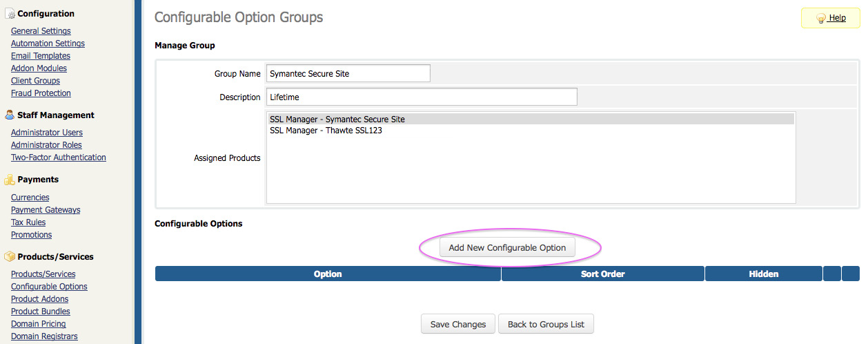Click the Staff Management person icon
The image size is (868, 344).
coord(9,115)
